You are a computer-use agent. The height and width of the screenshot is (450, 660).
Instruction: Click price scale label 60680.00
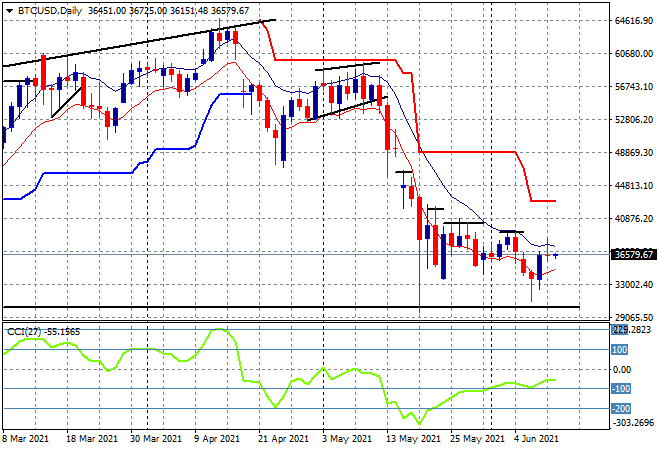click(x=634, y=53)
